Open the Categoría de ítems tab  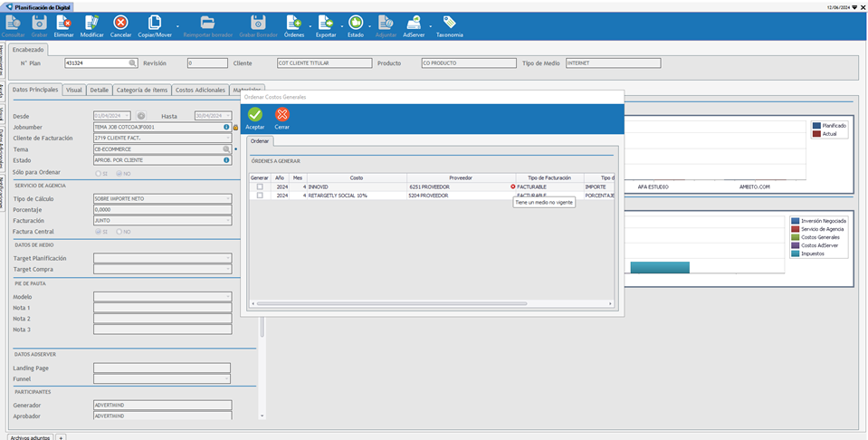click(x=142, y=91)
